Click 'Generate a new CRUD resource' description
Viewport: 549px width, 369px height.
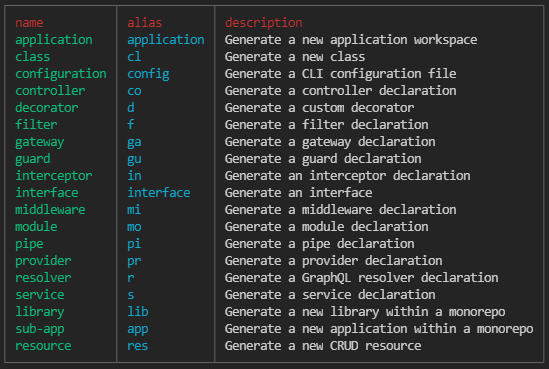point(323,346)
